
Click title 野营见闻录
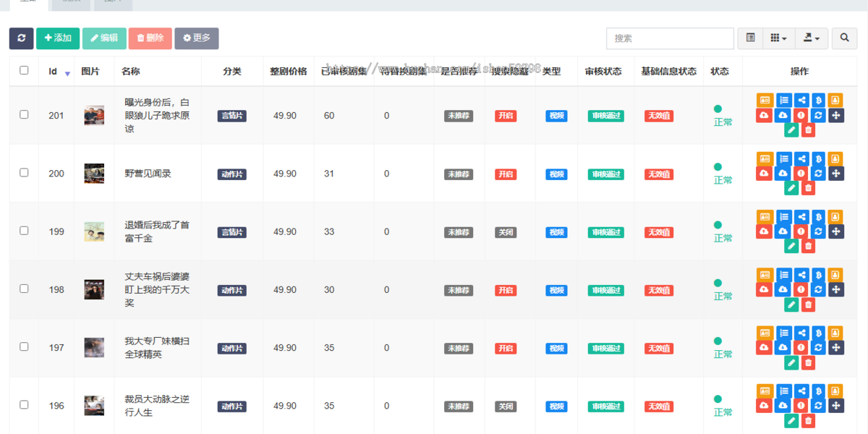click(148, 174)
